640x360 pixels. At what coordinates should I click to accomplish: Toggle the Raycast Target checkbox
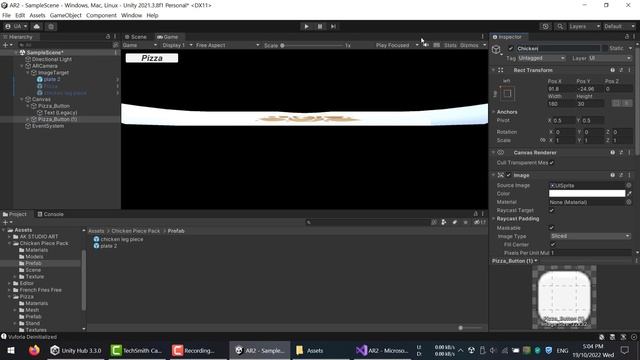[551, 211]
